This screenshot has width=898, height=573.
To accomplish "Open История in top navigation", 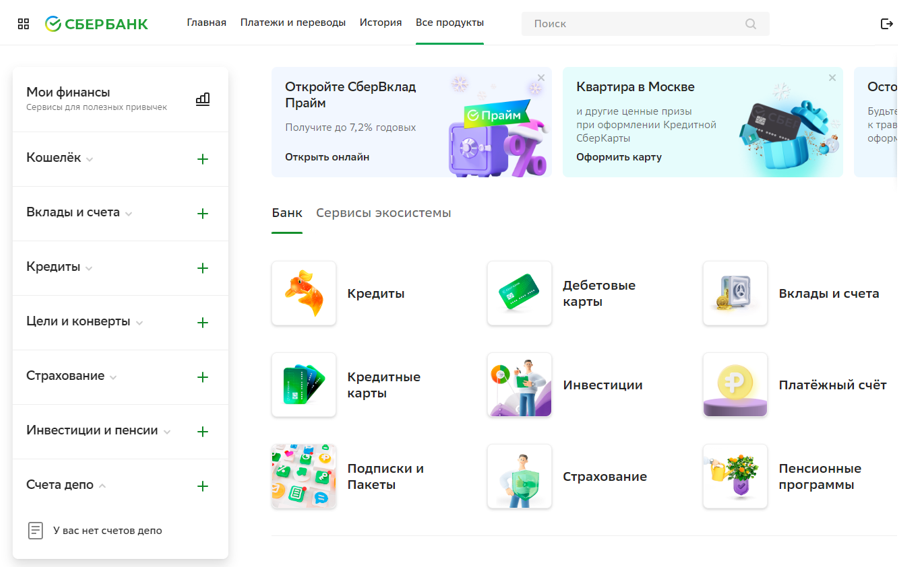I will pos(380,22).
